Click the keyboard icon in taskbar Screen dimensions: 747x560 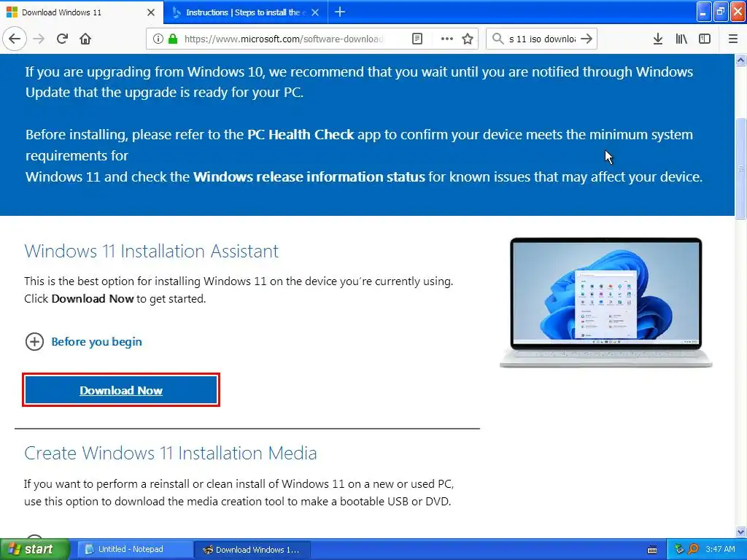coord(652,550)
